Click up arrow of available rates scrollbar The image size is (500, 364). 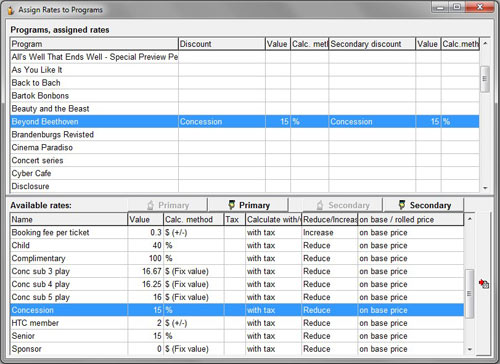(x=470, y=219)
